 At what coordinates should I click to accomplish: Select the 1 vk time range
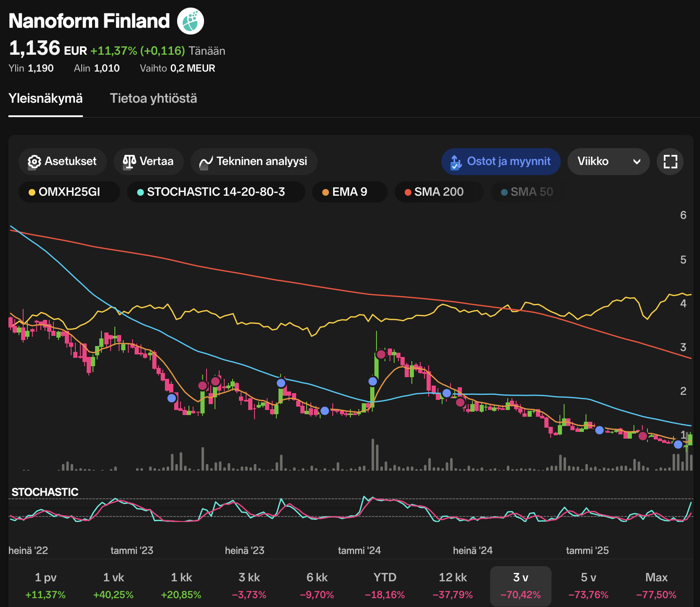[114, 586]
